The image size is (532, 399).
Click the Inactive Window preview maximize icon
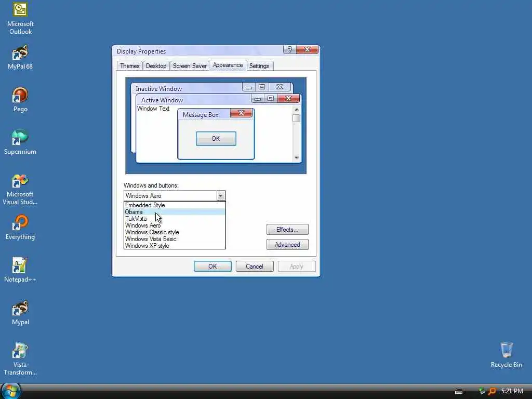[x=262, y=87]
